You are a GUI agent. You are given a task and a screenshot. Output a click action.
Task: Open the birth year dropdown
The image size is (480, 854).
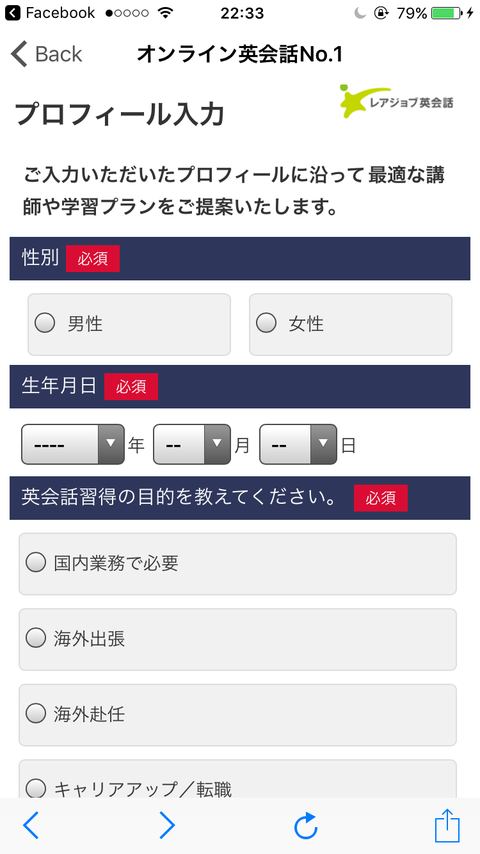pos(73,444)
